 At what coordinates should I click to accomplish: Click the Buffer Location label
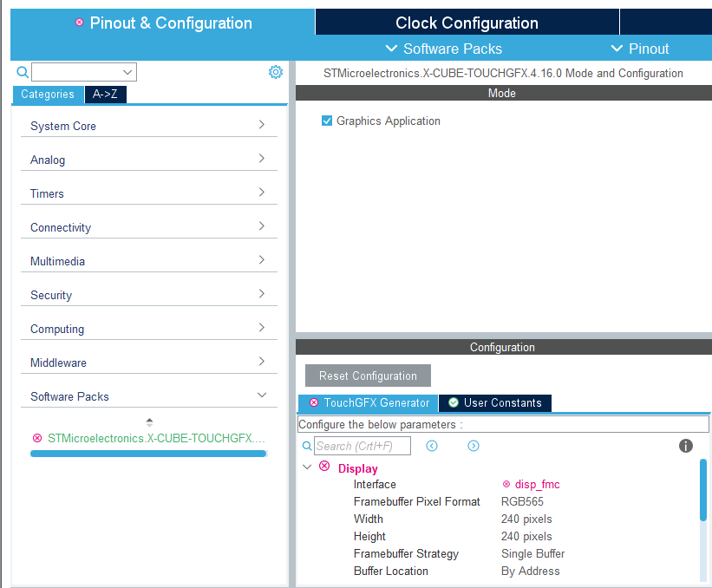(391, 571)
